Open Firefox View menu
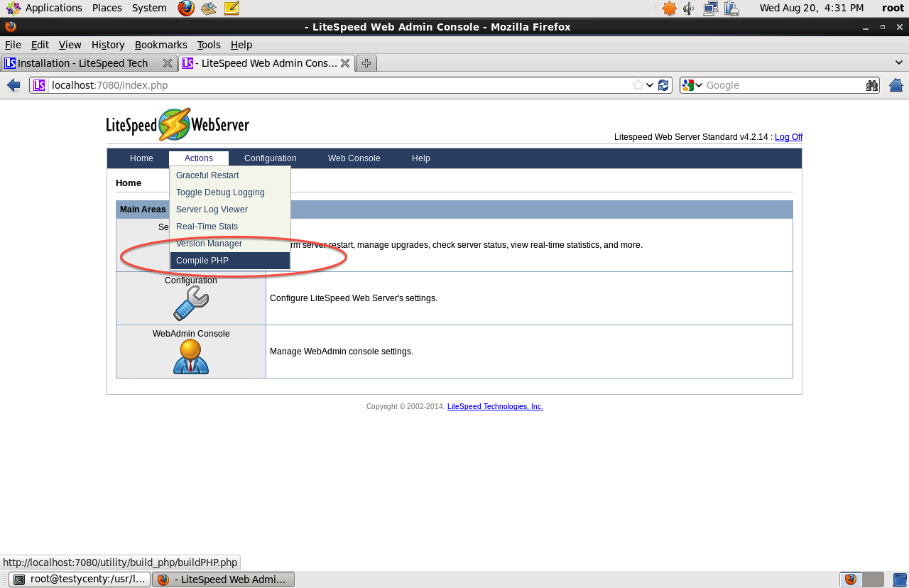The width and height of the screenshot is (909, 588). [x=70, y=45]
